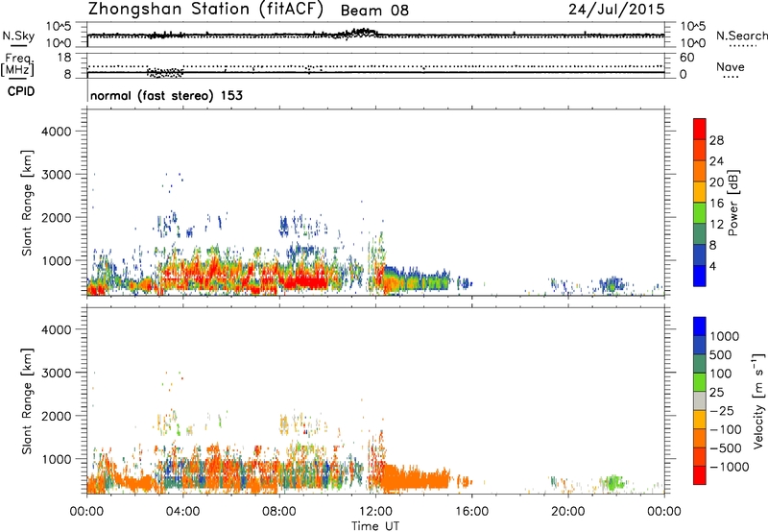Screen dimensions: 768x532
Task: Click the 'Nave' legend label
Action: point(731,67)
